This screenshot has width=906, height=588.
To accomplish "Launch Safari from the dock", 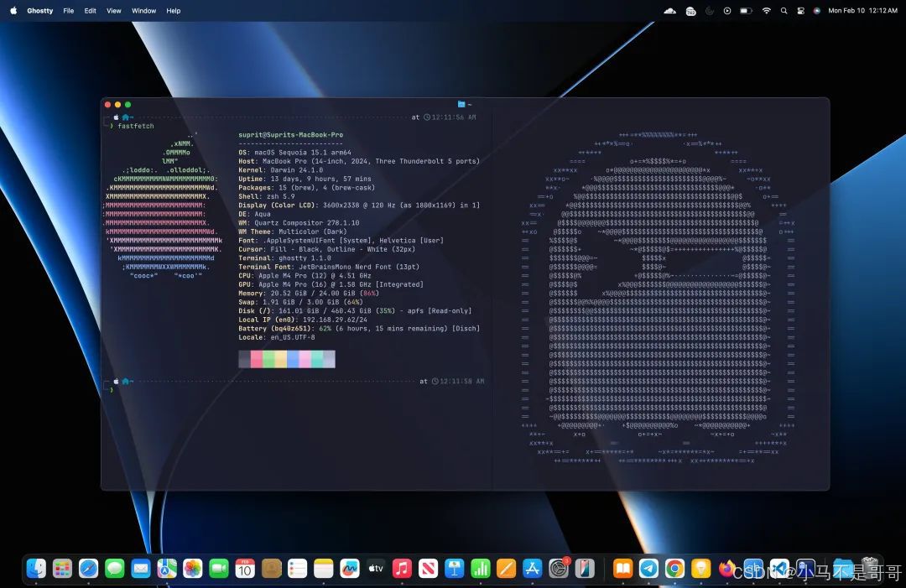I will coord(88,569).
